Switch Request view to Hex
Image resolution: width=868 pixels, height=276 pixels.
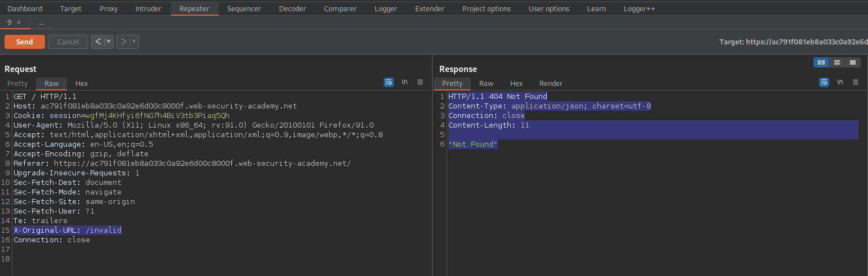click(x=82, y=83)
